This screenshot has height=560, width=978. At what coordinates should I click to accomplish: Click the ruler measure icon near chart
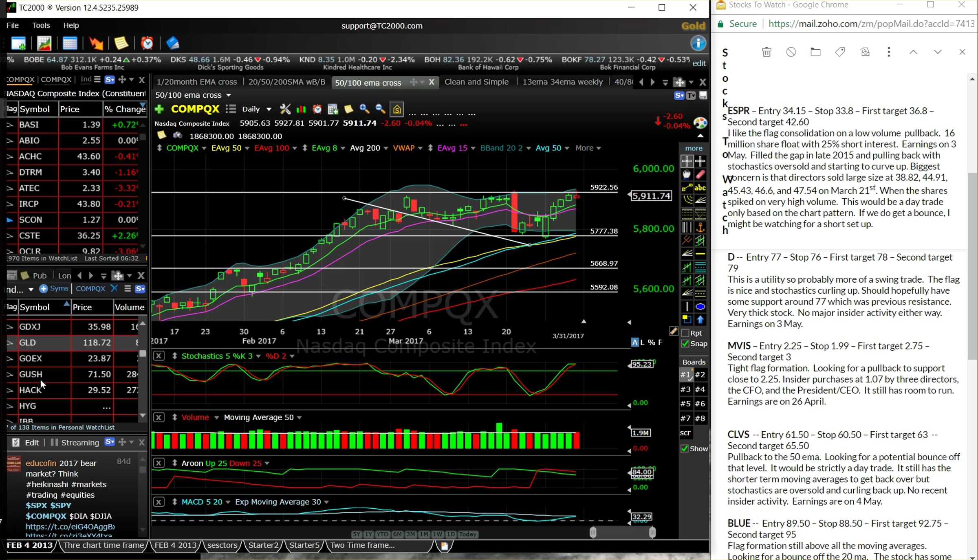point(674,331)
